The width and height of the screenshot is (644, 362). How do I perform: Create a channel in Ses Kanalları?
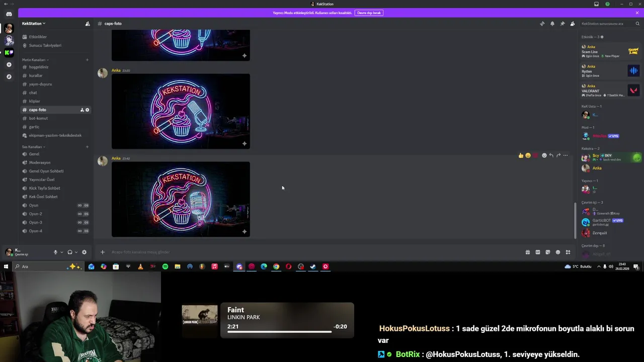click(x=87, y=147)
